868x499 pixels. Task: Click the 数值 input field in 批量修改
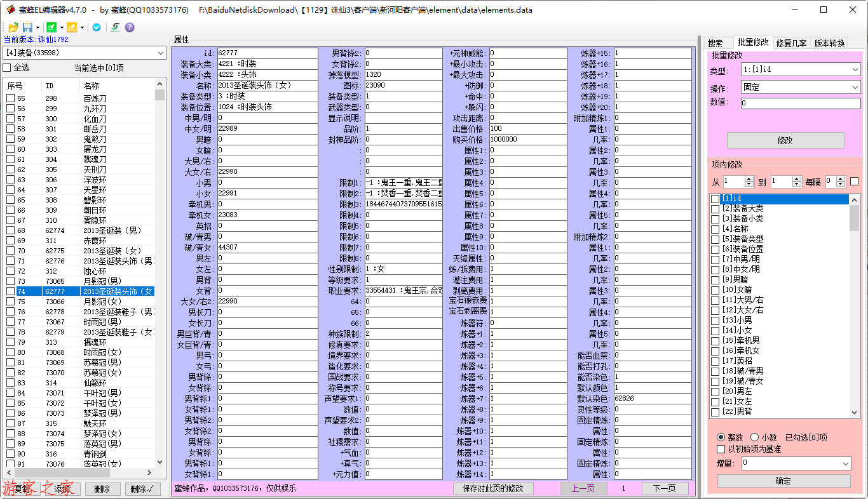(800, 103)
